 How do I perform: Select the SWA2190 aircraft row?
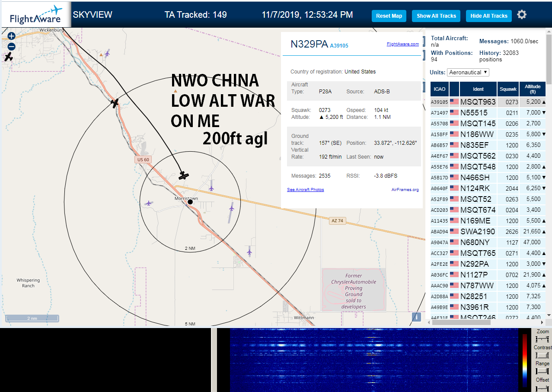[x=488, y=232]
